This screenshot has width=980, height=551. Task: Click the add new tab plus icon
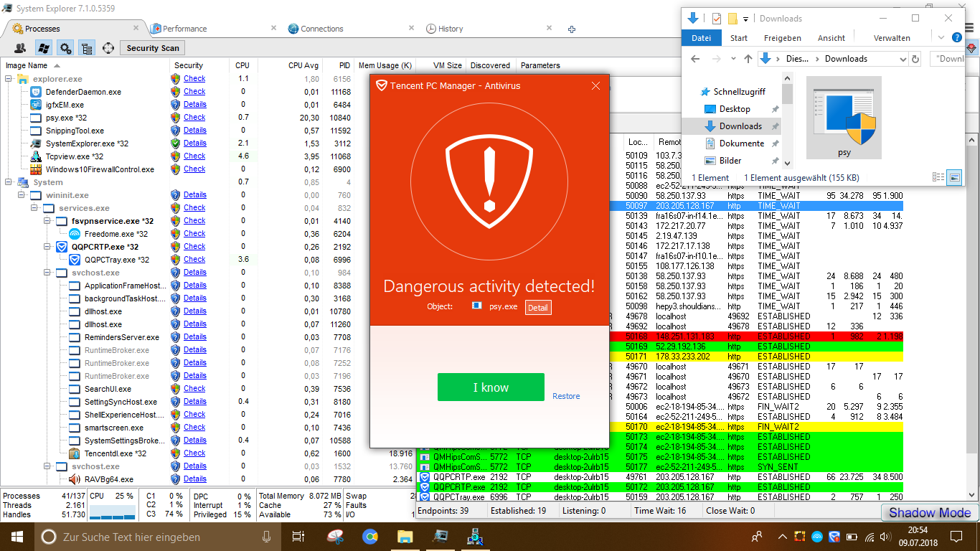coord(572,29)
